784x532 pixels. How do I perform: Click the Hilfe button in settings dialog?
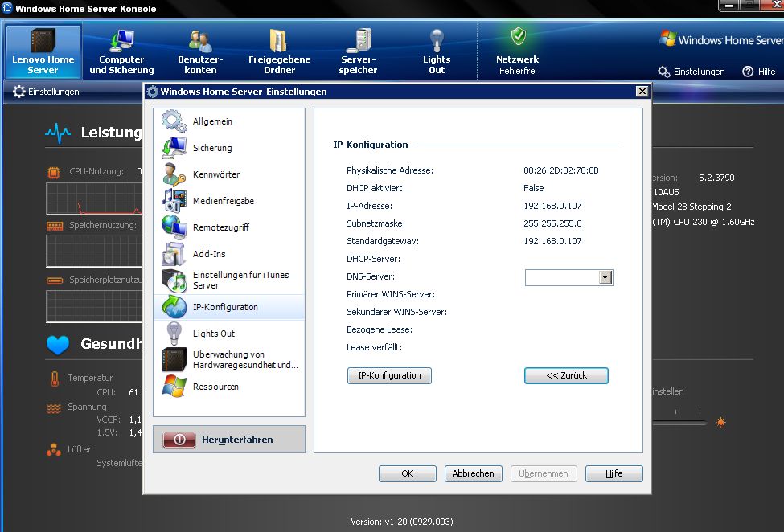[x=614, y=473]
